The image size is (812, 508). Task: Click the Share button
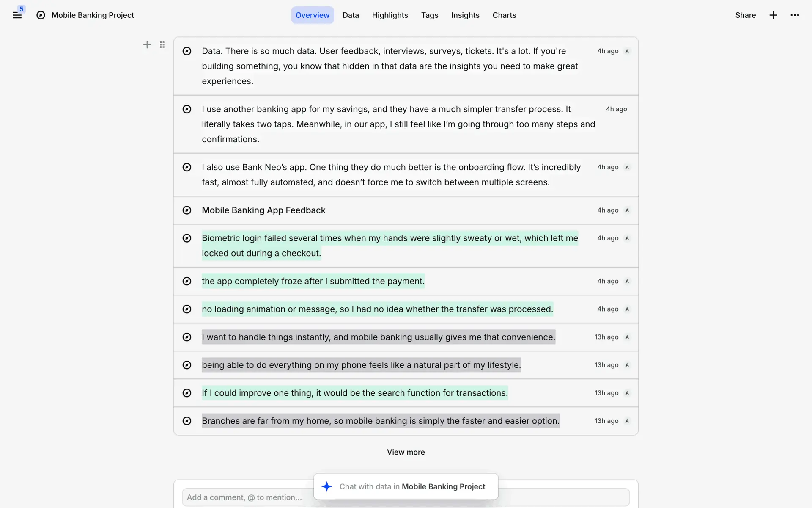(x=745, y=15)
